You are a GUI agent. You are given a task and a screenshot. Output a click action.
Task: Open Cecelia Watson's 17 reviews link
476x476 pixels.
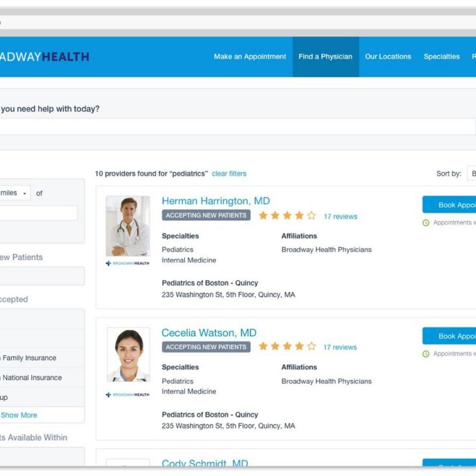click(340, 347)
